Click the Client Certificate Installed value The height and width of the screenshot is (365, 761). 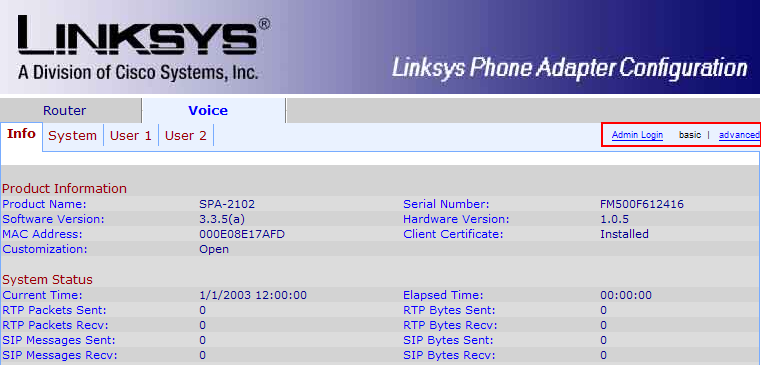click(x=624, y=234)
